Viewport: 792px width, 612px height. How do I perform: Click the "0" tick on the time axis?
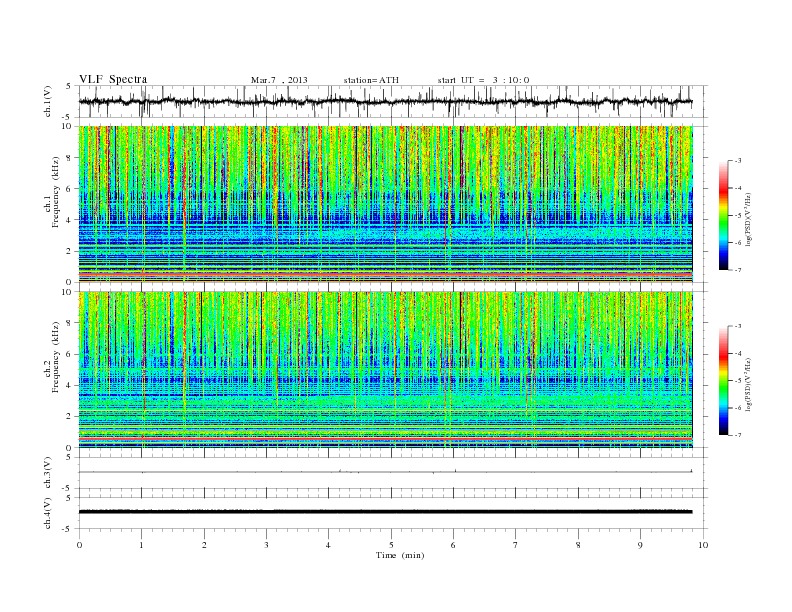point(79,545)
